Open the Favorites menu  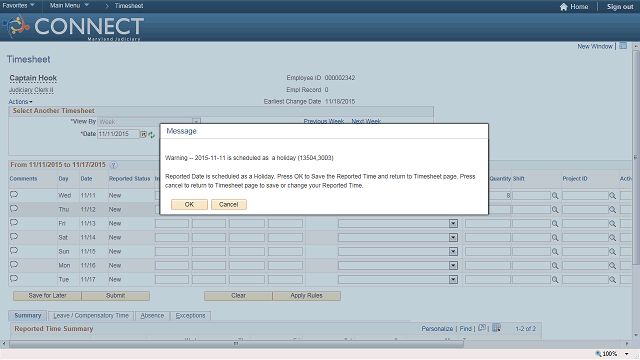coord(18,5)
